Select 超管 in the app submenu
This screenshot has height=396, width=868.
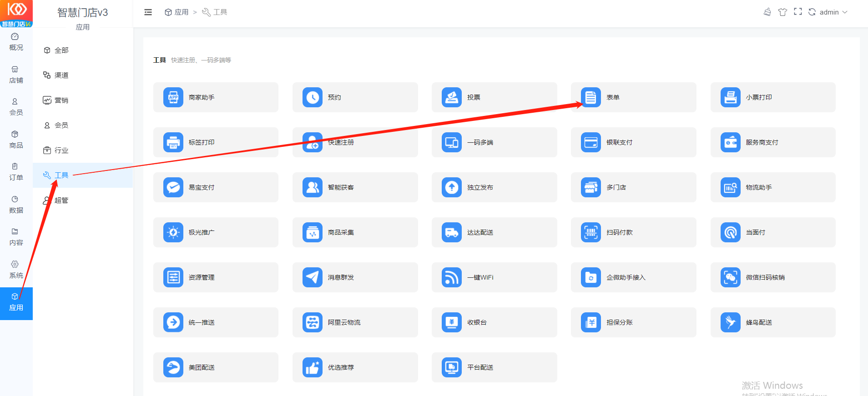pos(83,201)
